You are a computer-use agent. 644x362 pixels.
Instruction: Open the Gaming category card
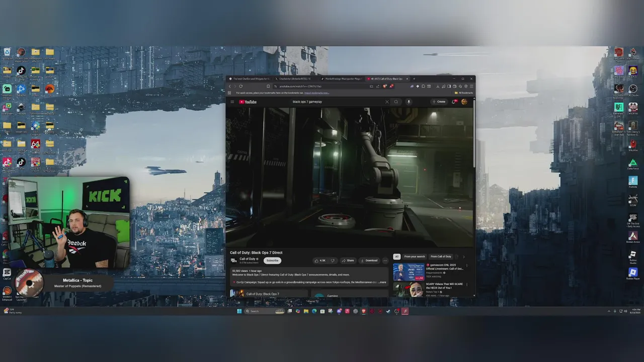click(350, 293)
